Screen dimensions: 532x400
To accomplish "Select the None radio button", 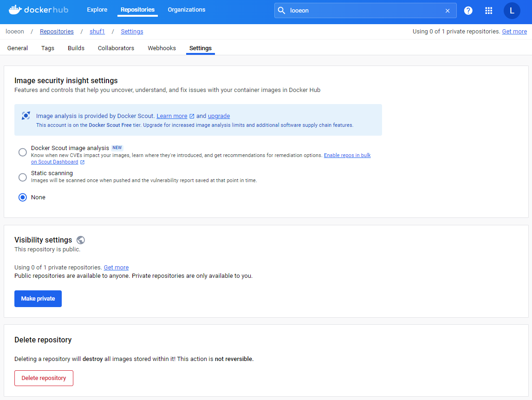I will [23, 197].
